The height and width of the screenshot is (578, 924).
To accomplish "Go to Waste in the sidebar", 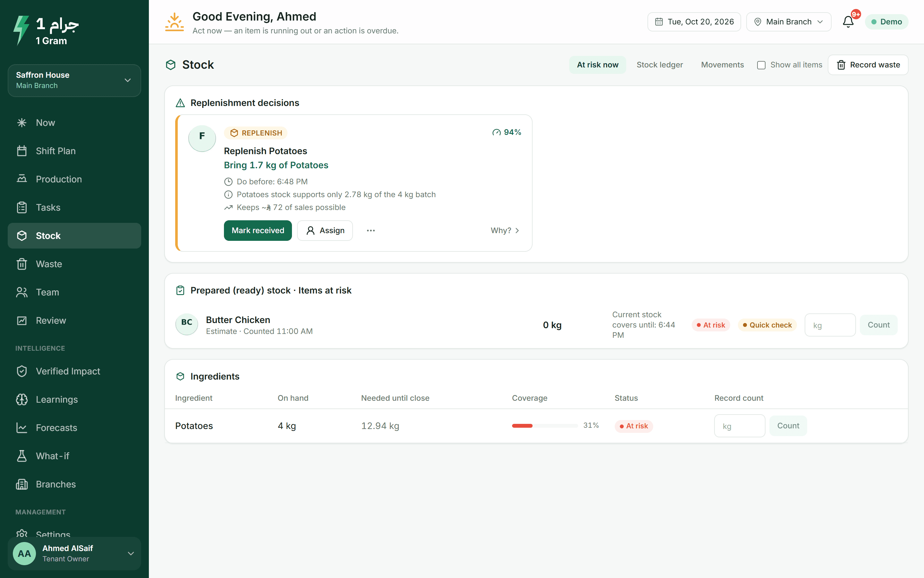I will tap(74, 264).
